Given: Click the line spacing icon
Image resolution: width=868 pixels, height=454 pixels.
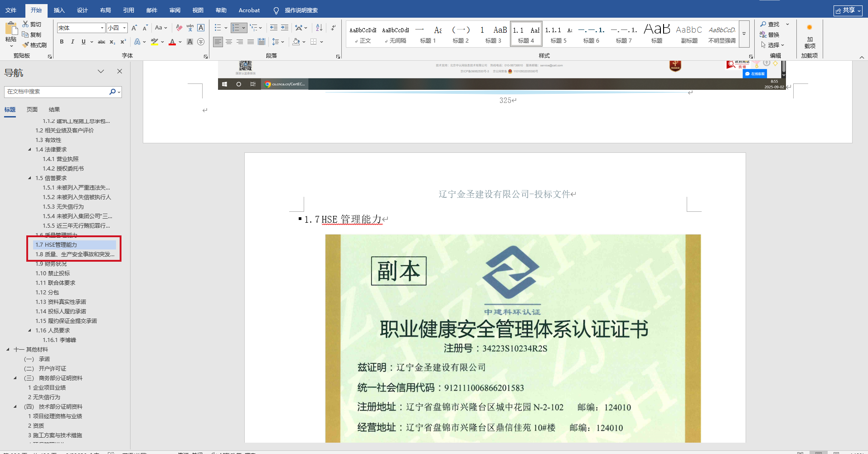Looking at the screenshot, I should click(x=276, y=42).
